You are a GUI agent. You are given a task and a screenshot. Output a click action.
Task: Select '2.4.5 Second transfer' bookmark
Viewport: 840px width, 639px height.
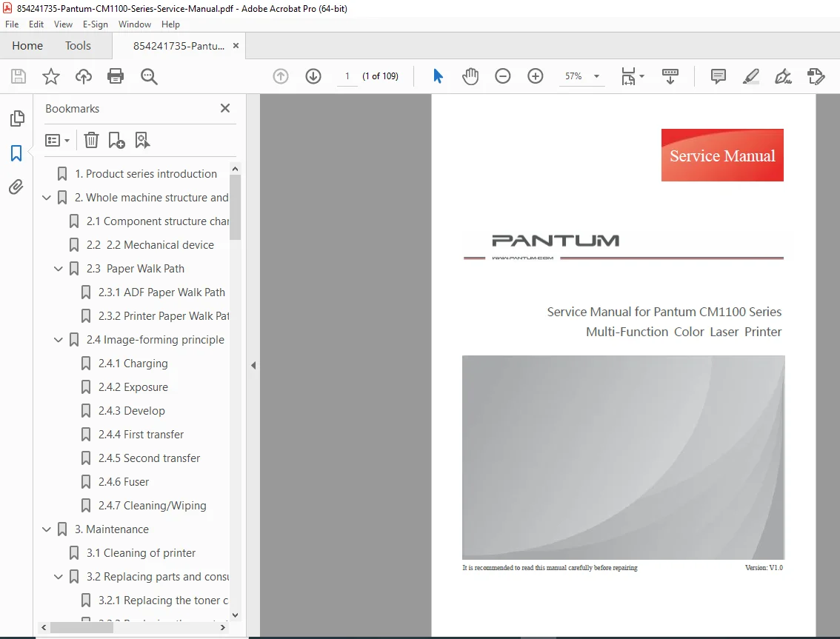[149, 458]
